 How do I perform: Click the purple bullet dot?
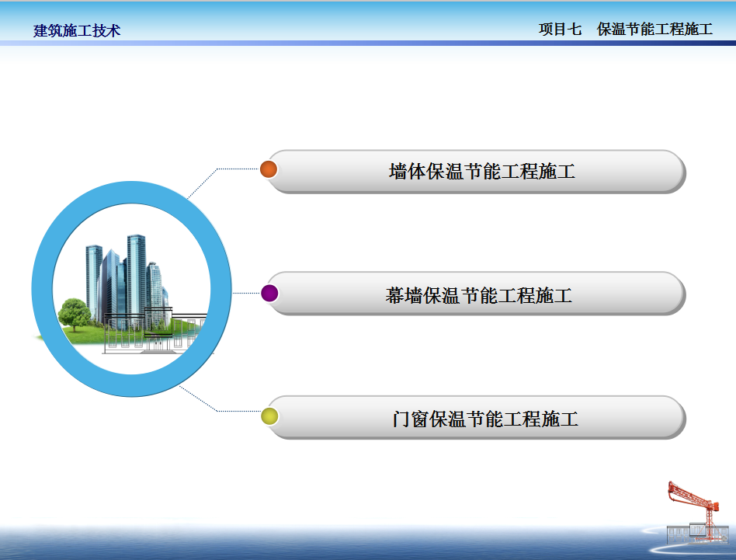coord(269,293)
